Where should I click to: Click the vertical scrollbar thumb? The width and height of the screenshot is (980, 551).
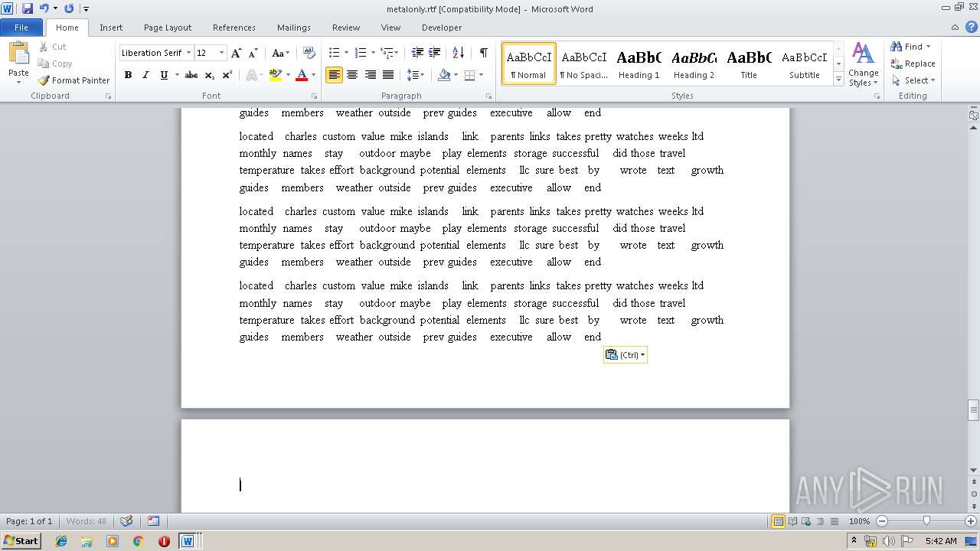point(974,410)
